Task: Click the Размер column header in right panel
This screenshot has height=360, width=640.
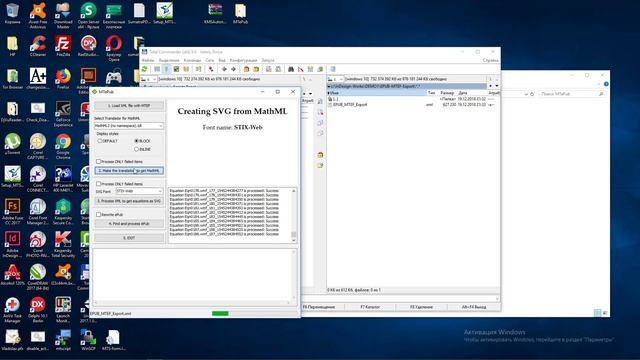Action: coord(447,93)
